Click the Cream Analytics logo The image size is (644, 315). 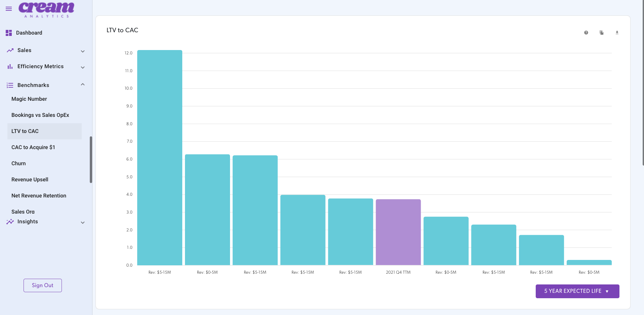pyautogui.click(x=46, y=9)
